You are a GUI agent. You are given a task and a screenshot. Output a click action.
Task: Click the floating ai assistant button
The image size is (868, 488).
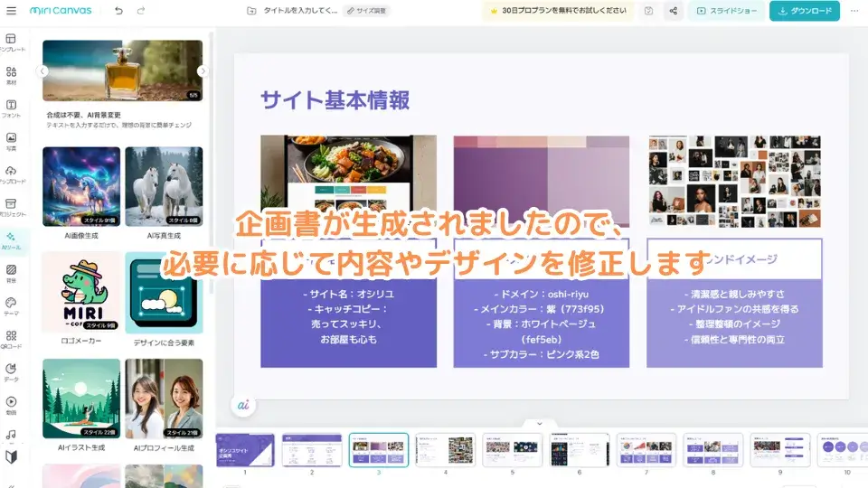click(243, 405)
